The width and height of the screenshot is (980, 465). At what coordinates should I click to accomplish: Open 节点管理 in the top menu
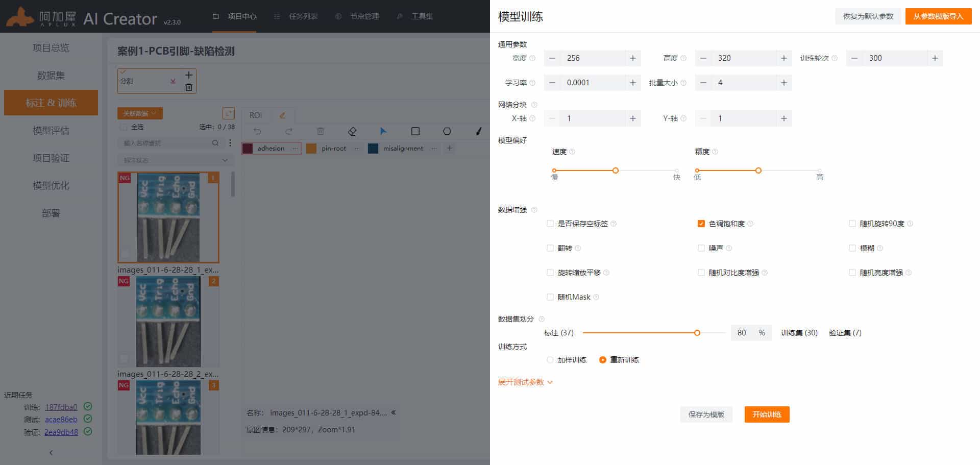[357, 16]
